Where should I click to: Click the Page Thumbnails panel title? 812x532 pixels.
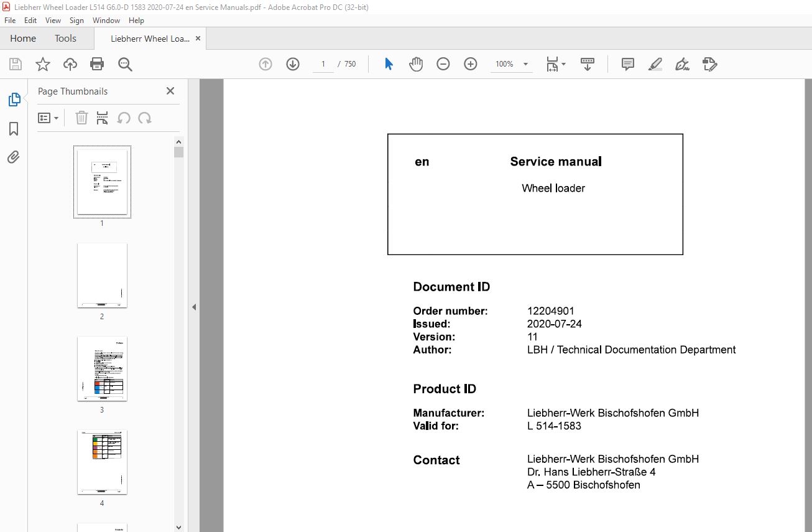73,91
